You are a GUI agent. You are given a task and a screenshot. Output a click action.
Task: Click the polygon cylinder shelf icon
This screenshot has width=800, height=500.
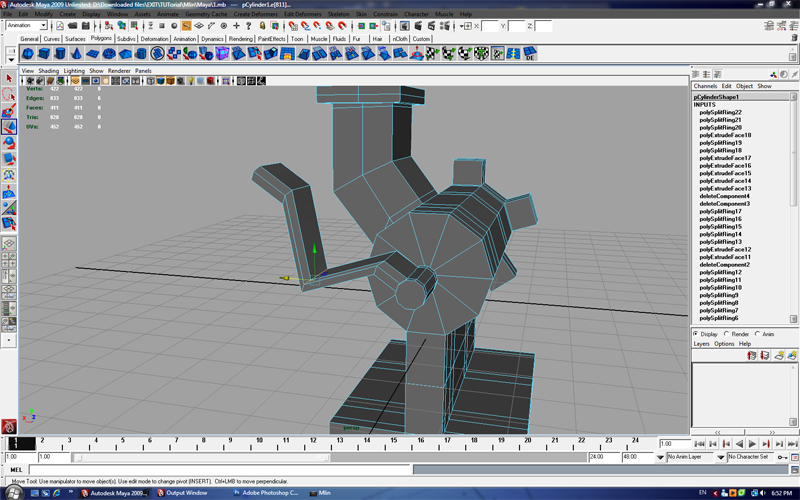(61, 53)
